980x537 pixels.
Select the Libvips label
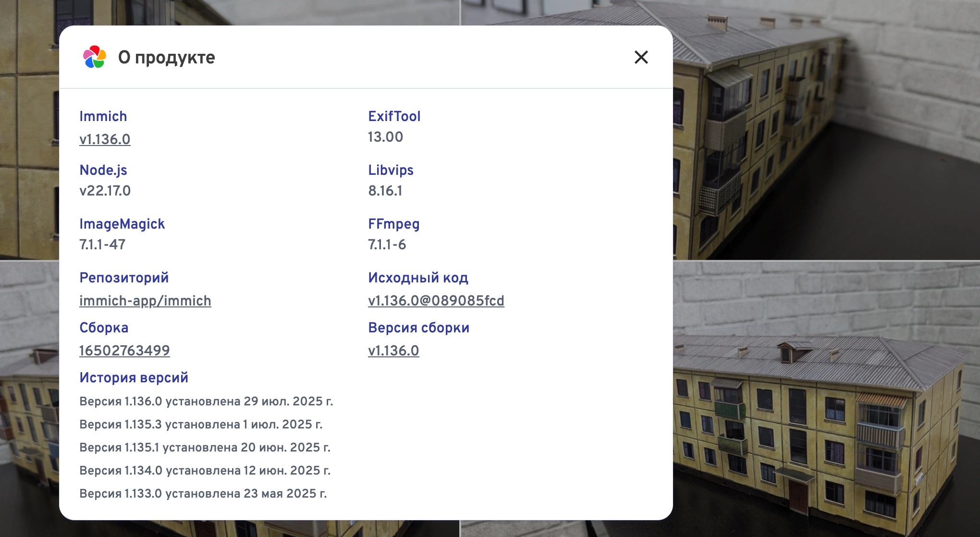[x=391, y=170]
